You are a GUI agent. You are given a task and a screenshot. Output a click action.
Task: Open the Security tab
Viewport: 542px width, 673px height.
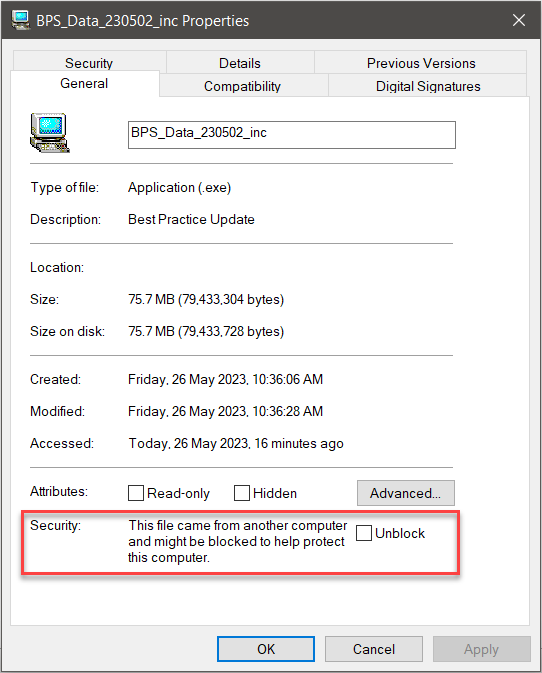[x=89, y=62]
